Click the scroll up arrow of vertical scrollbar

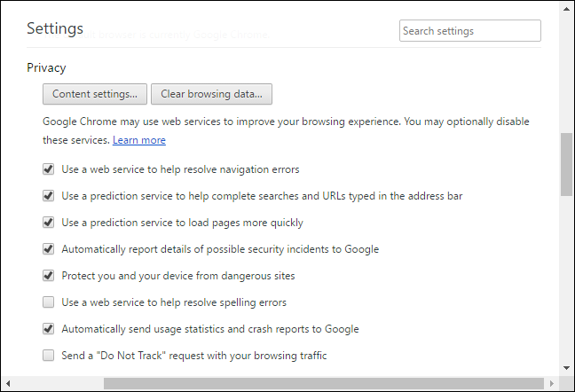coord(566,11)
